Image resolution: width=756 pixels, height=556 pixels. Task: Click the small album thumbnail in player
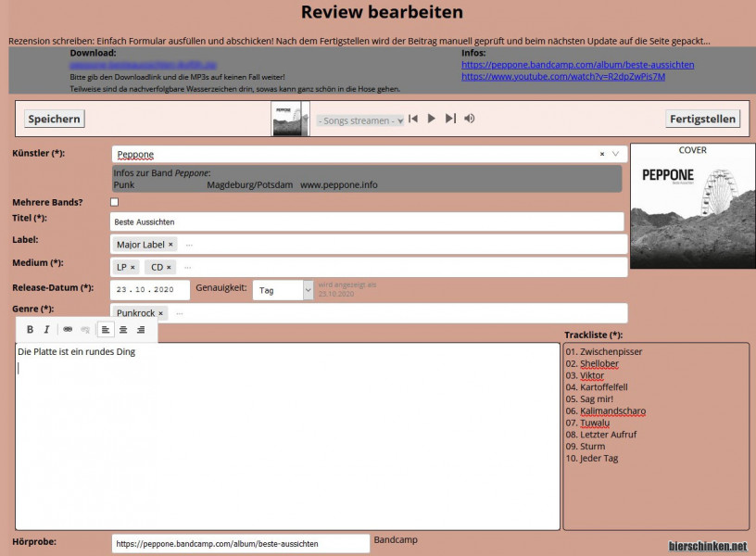(290, 119)
